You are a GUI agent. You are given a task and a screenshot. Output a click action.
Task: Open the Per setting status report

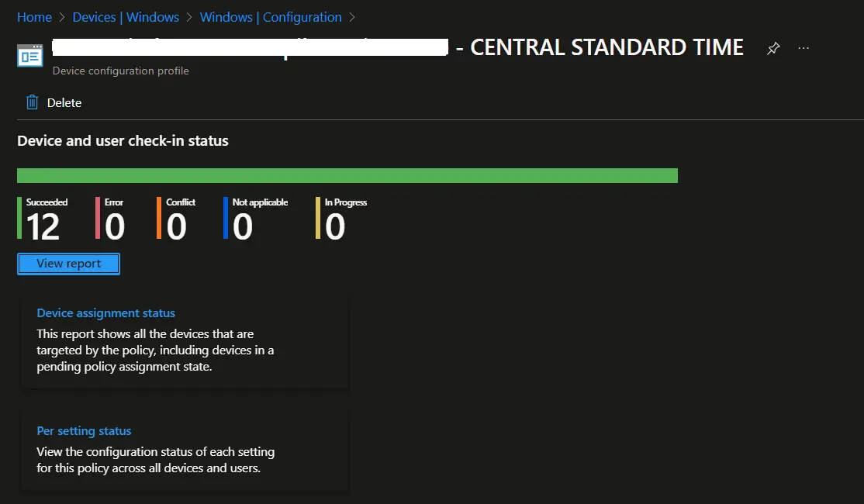coord(84,430)
